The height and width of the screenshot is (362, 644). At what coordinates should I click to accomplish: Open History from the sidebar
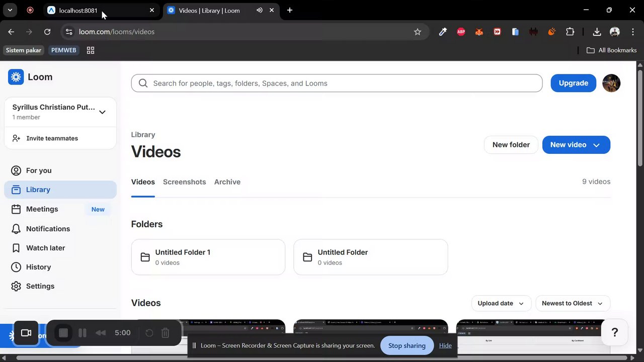pos(60,267)
